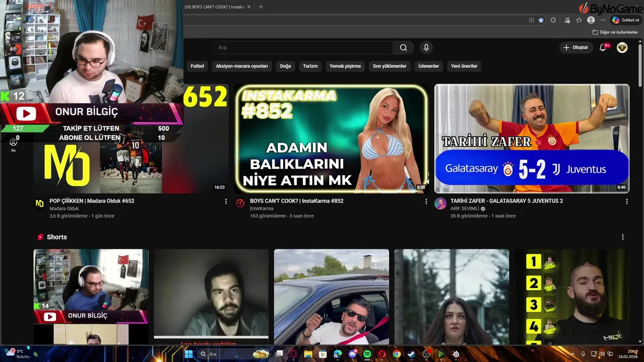Select the Futbol filter chip
This screenshot has width=644, height=362.
click(x=197, y=66)
